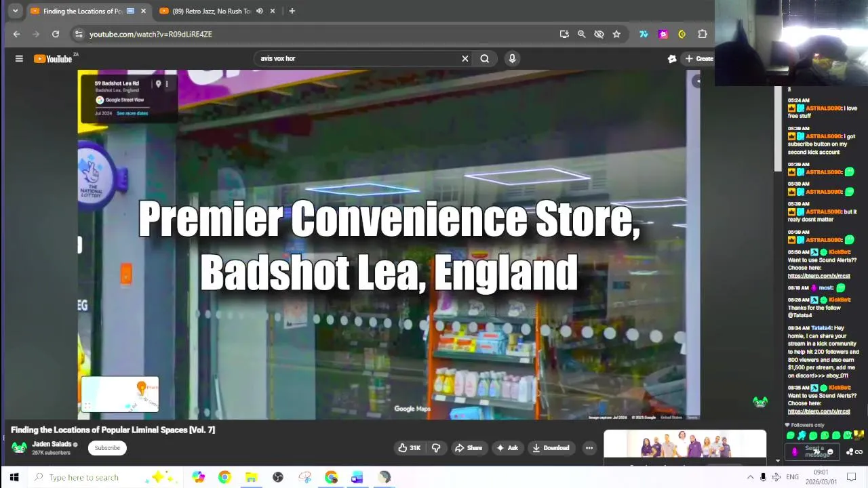This screenshot has height=488, width=868.
Task: Click the infinity icon beside chat input
Action: pos(859,452)
